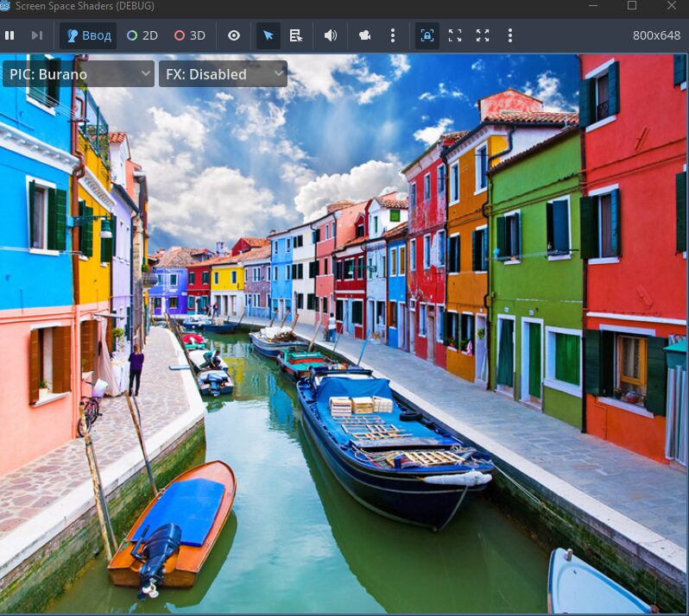Toggle the eye visibility option
This screenshot has height=616, width=689.
click(234, 35)
